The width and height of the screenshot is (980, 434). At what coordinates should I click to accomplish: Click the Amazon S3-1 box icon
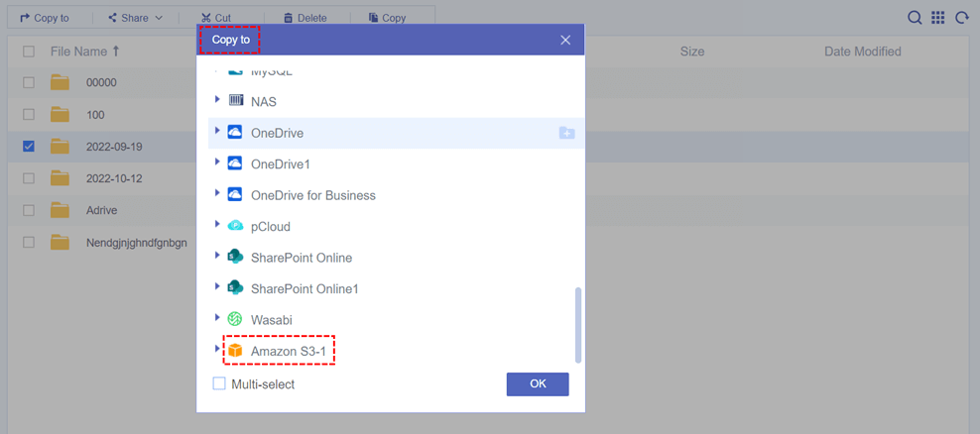[236, 351]
